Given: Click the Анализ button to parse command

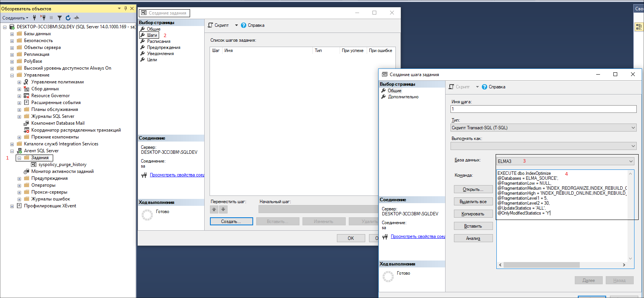Looking at the screenshot, I should pos(473,238).
